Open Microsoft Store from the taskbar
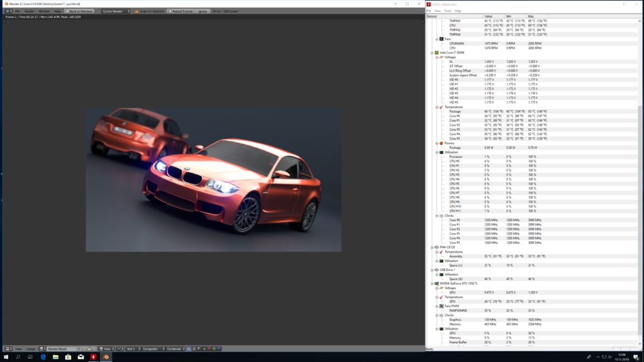 tap(68, 357)
